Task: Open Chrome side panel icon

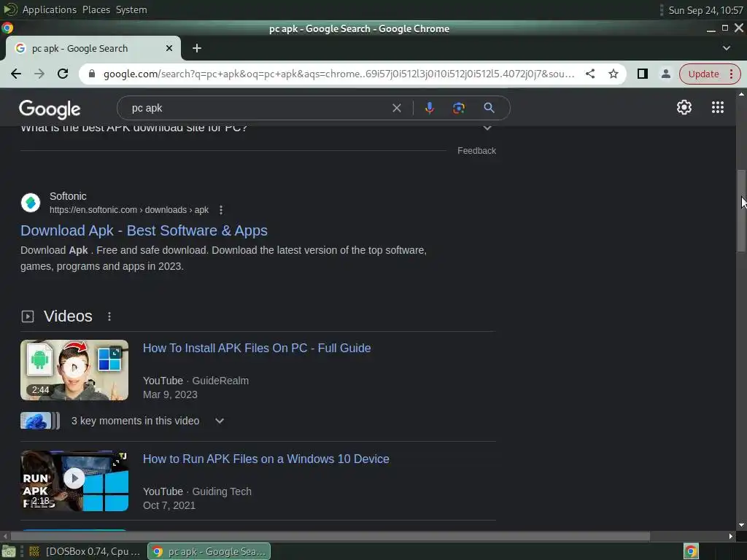Action: tap(642, 74)
